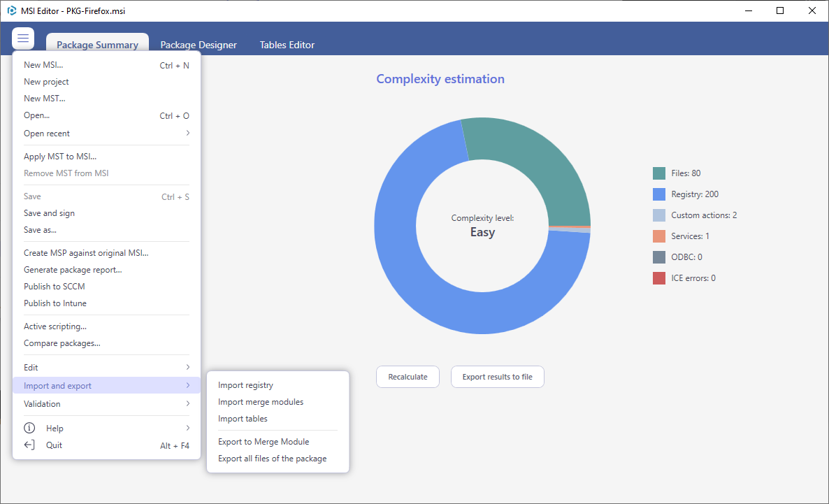Click the orange Services legend swatch
This screenshot has height=504, width=829.
[x=658, y=236]
